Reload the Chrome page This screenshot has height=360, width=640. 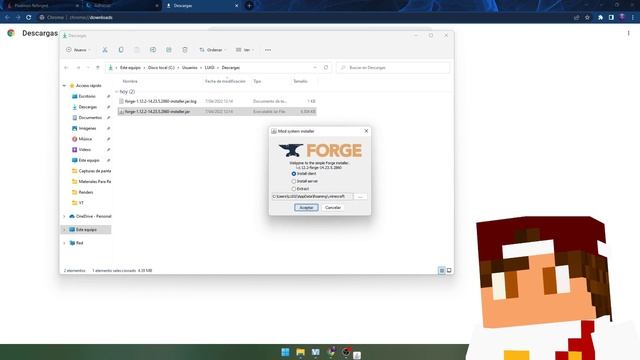click(x=29, y=18)
